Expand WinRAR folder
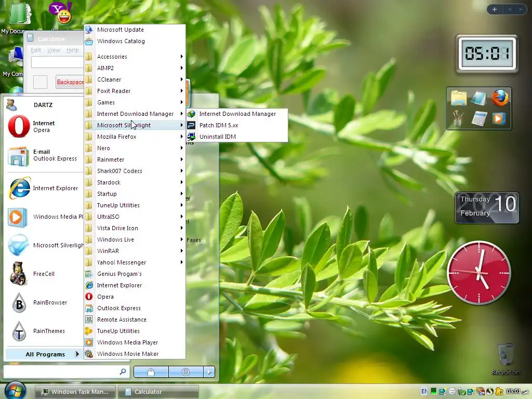Viewport: 532px width, 399px height. 135,251
